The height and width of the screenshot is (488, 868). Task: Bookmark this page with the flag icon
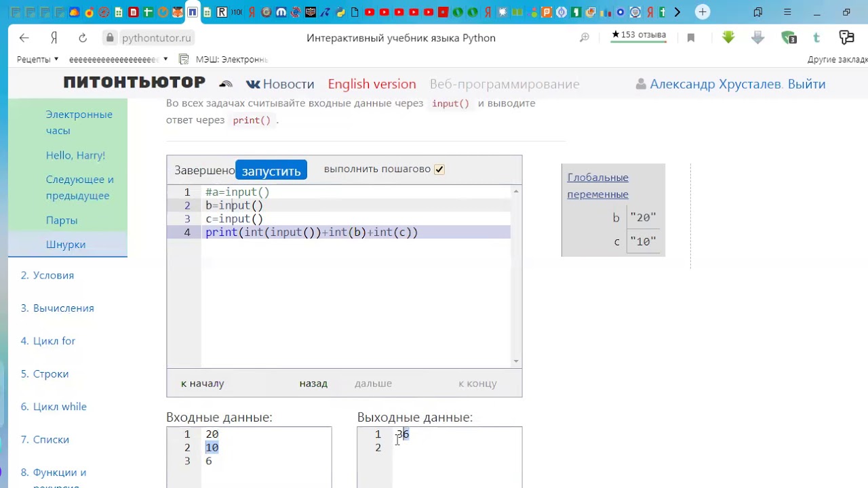point(691,38)
